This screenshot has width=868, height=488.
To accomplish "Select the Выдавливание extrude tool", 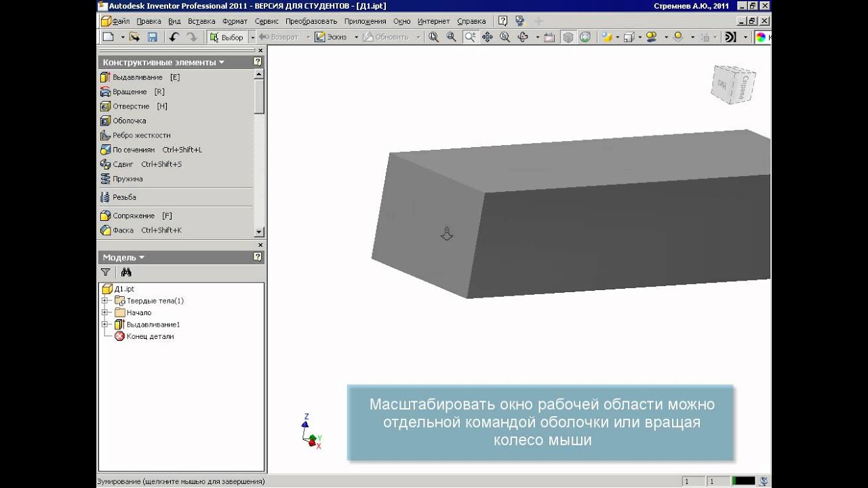I will pyautogui.click(x=140, y=77).
